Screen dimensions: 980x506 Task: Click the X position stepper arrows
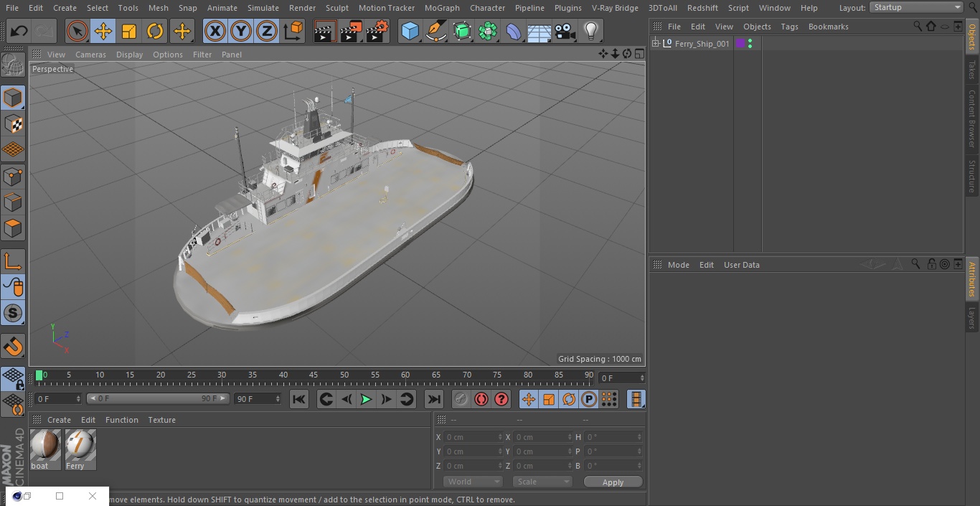click(500, 437)
